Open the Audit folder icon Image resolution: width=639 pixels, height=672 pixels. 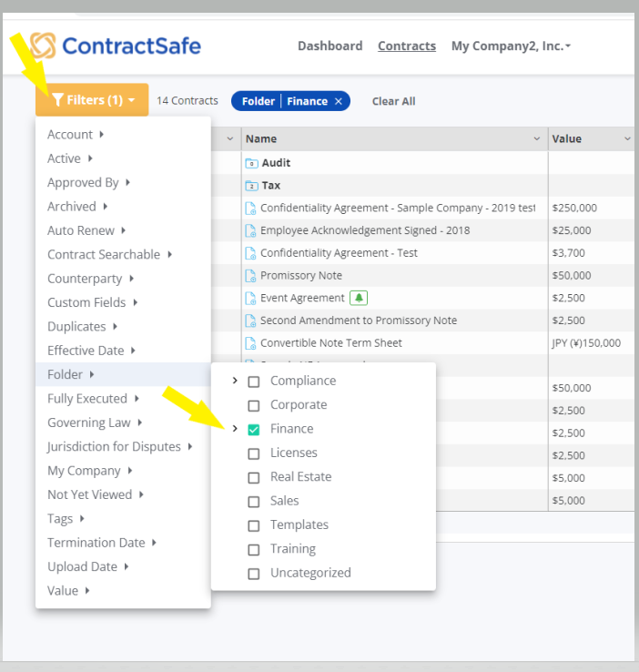[251, 163]
